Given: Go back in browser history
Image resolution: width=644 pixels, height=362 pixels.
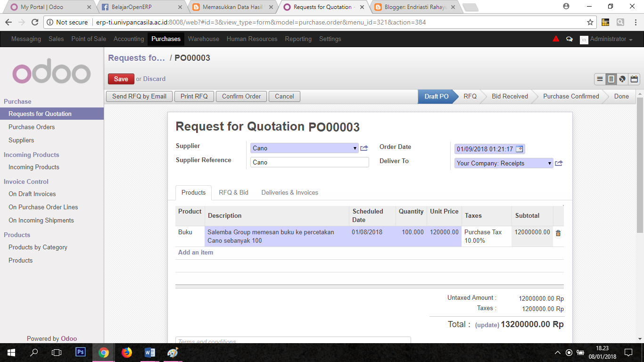Looking at the screenshot, I should pos(8,22).
